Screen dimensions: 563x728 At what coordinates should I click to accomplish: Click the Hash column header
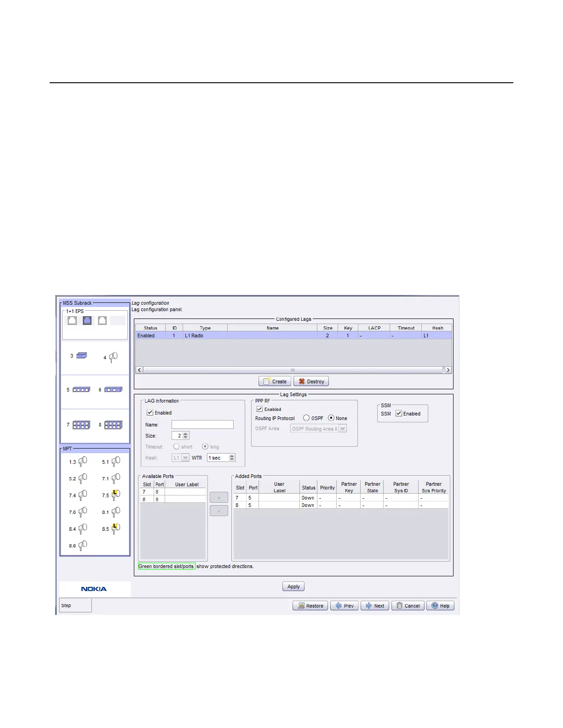pos(437,328)
